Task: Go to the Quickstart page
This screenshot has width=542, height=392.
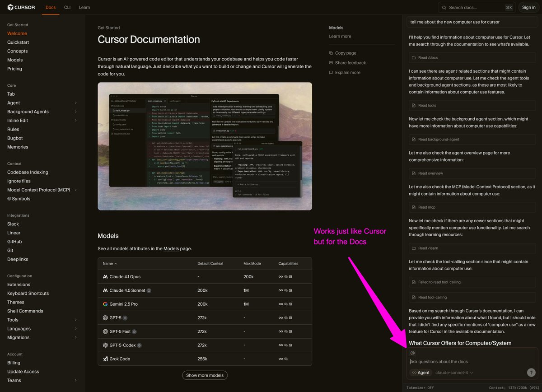Action: click(x=18, y=42)
